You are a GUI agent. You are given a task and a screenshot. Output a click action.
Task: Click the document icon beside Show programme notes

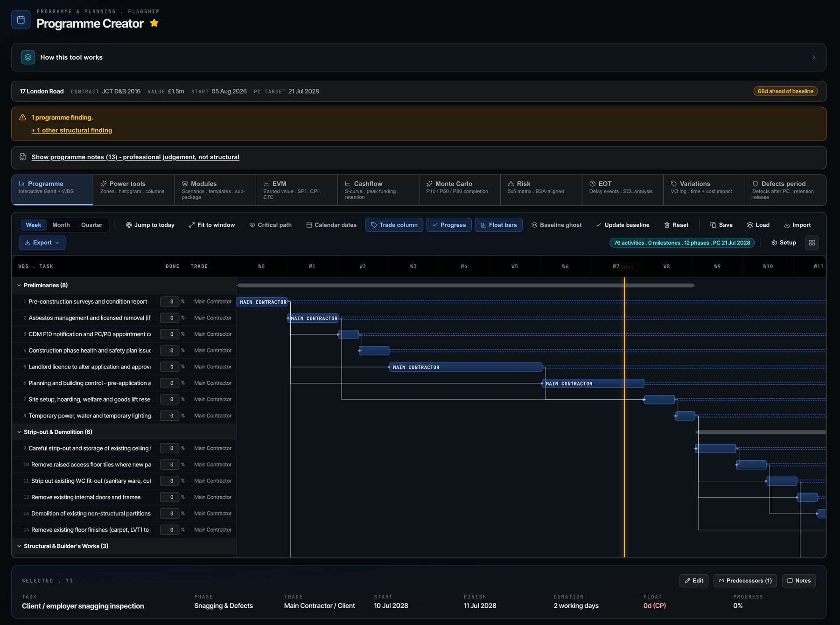(22, 157)
